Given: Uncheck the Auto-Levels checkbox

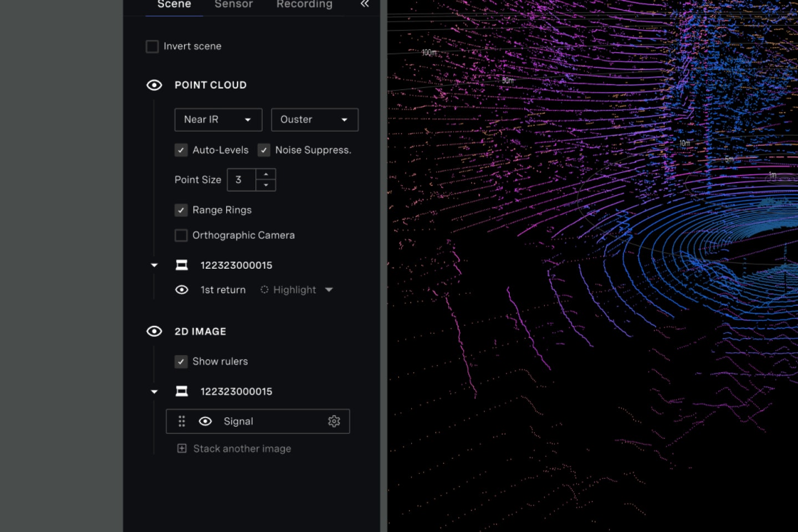Looking at the screenshot, I should tap(181, 150).
